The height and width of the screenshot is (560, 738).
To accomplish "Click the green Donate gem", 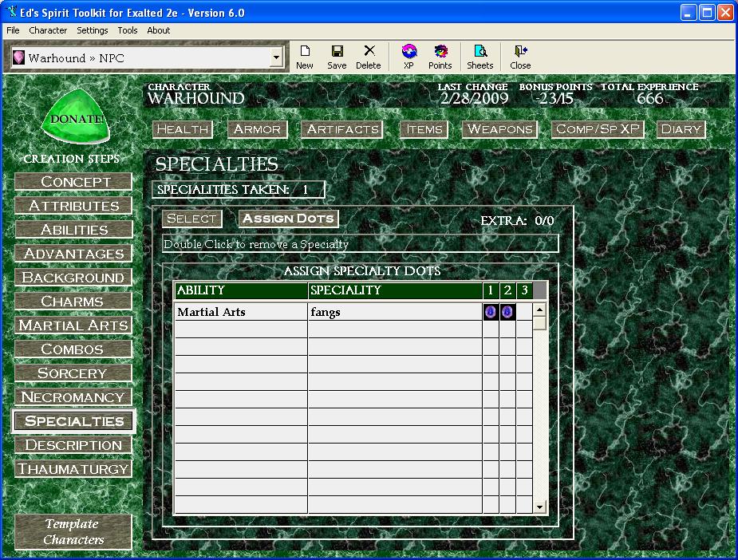I will pos(76,116).
